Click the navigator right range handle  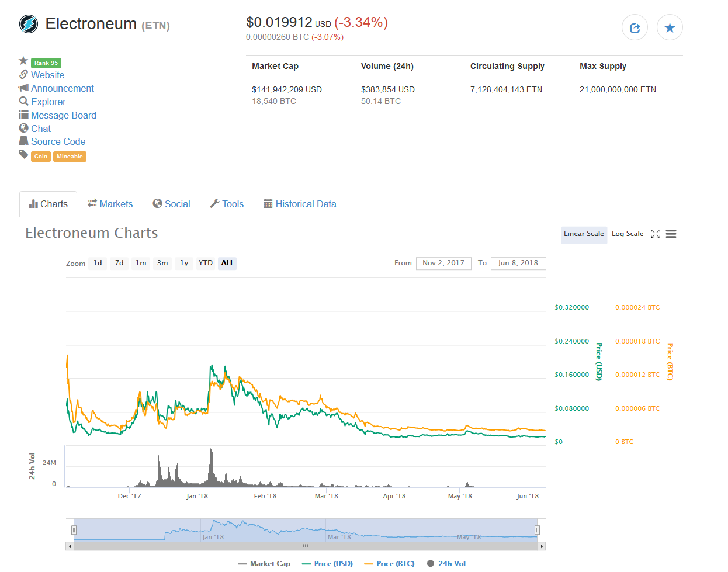(x=537, y=530)
